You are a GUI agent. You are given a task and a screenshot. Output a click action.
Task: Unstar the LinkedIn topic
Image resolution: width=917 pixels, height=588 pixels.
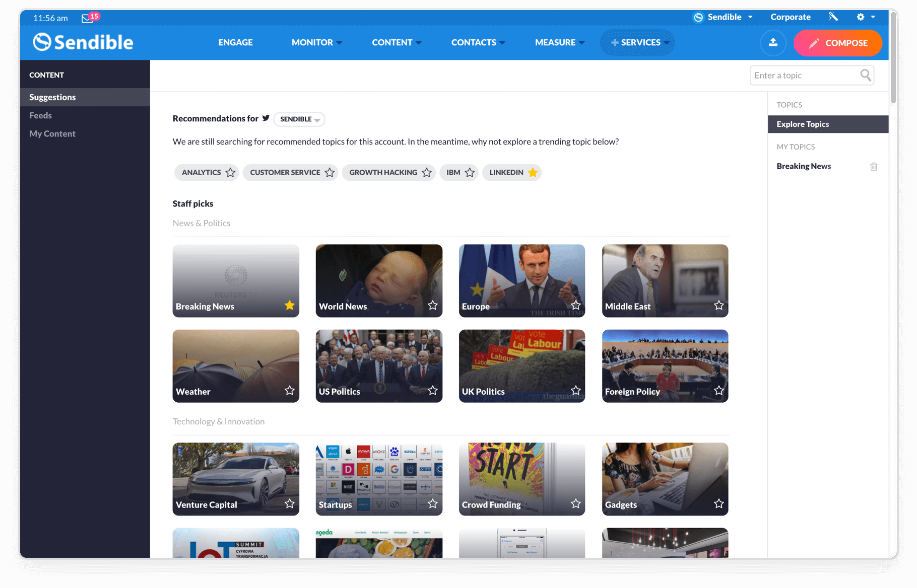tap(533, 173)
